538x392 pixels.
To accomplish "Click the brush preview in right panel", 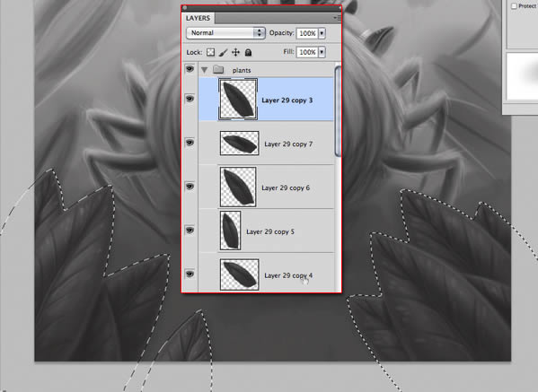I will tap(522, 76).
